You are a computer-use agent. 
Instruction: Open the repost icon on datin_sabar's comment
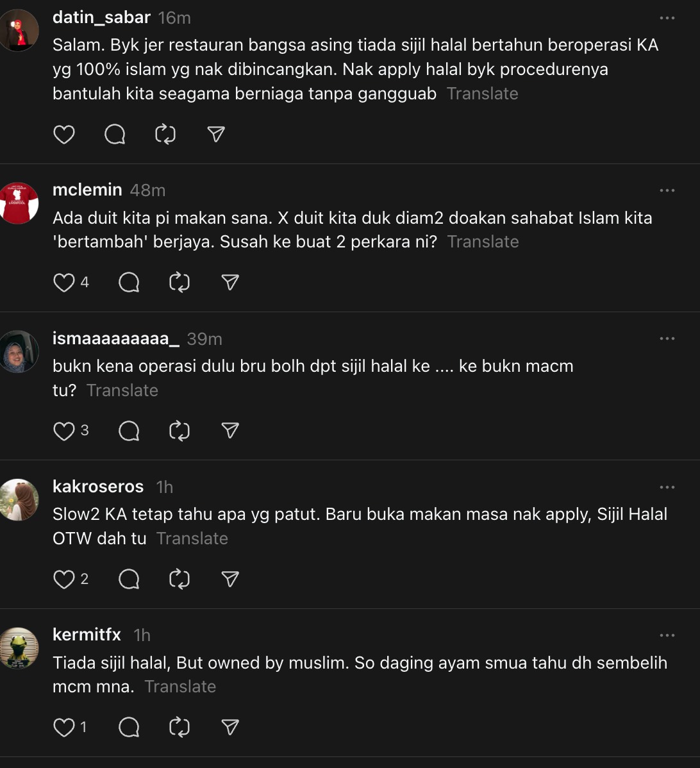coord(165,135)
